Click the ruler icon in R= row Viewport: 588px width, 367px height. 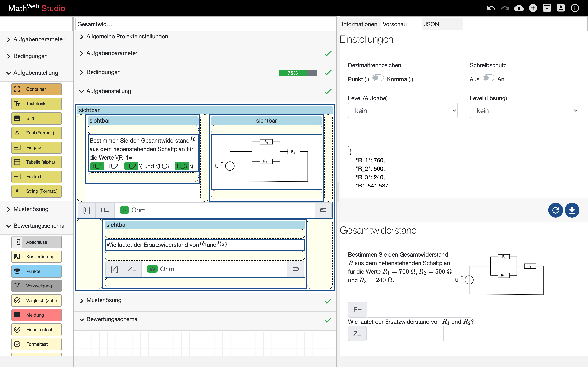coord(323,210)
